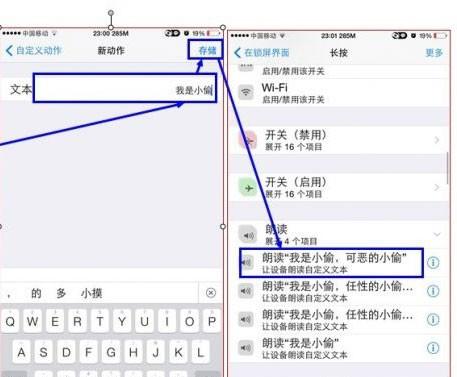The width and height of the screenshot is (457, 377).
Task: Tap the P key on keyboard
Action: [212, 321]
